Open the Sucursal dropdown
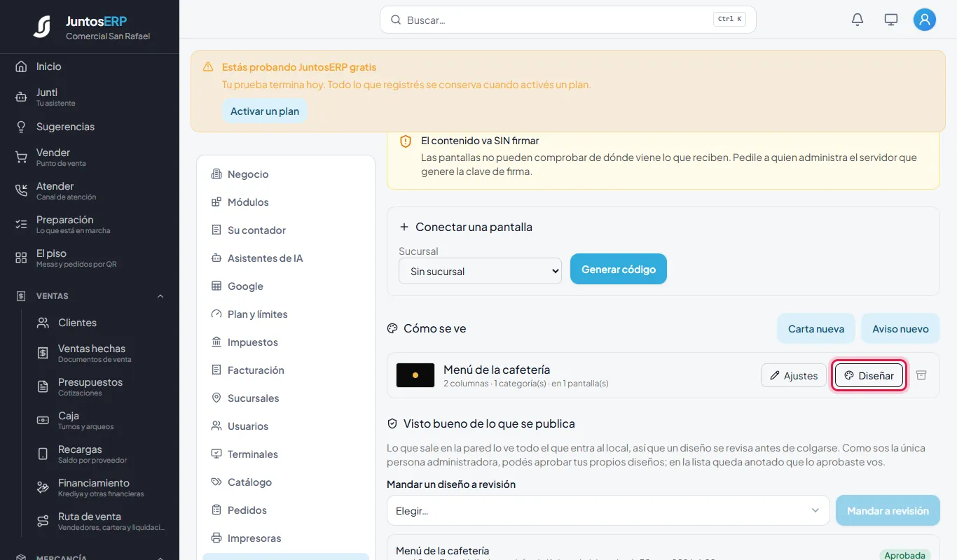The height and width of the screenshot is (560, 957). coord(480,271)
